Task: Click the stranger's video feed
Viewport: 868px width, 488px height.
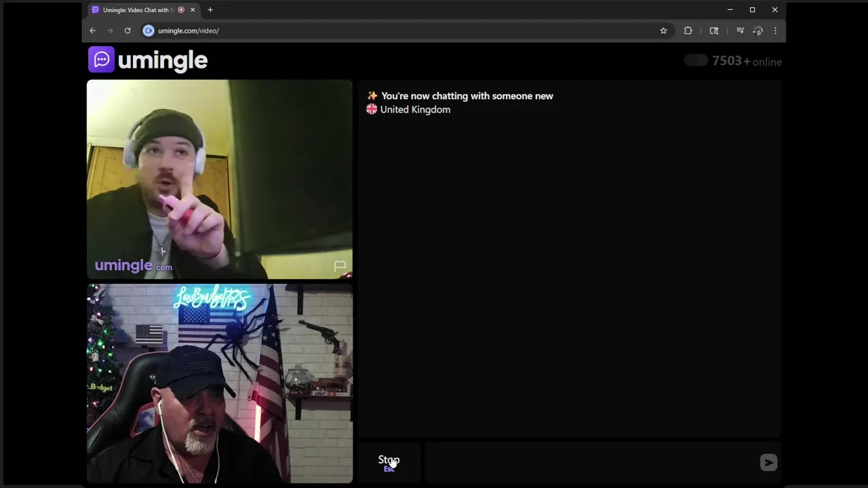Action: coord(220,180)
